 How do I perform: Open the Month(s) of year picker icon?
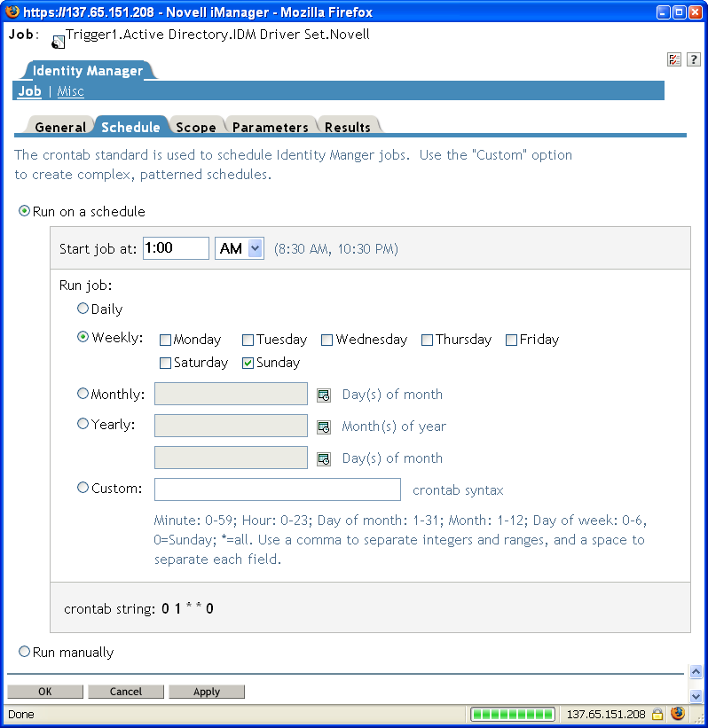pyautogui.click(x=324, y=427)
